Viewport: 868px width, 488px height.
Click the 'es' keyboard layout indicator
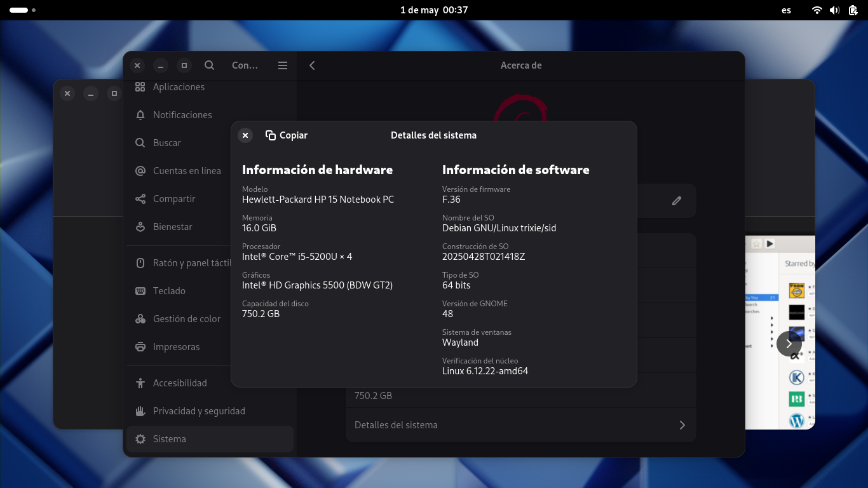tap(787, 10)
